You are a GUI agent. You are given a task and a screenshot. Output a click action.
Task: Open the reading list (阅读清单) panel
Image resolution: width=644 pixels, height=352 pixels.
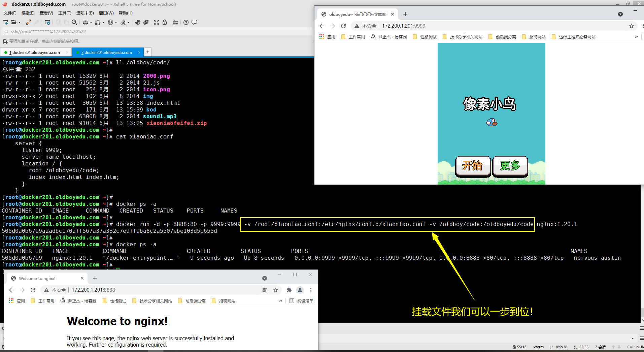[x=302, y=301]
